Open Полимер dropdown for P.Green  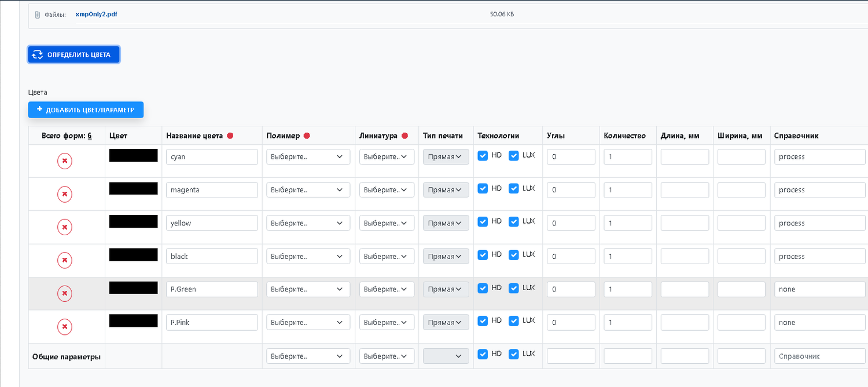coord(308,289)
